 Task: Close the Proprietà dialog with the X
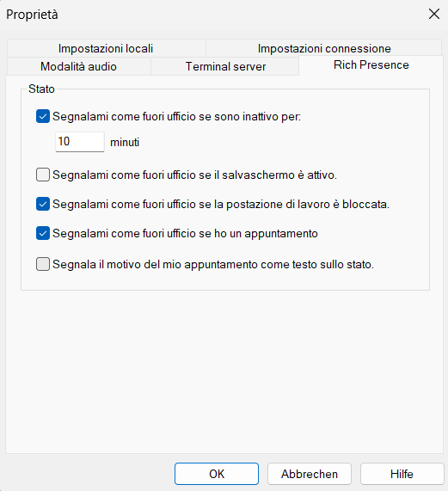[x=434, y=14]
